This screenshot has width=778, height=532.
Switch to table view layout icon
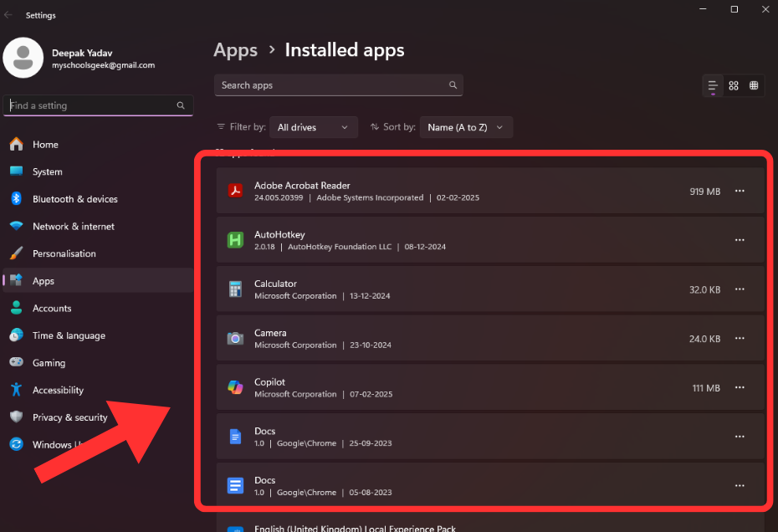[754, 85]
